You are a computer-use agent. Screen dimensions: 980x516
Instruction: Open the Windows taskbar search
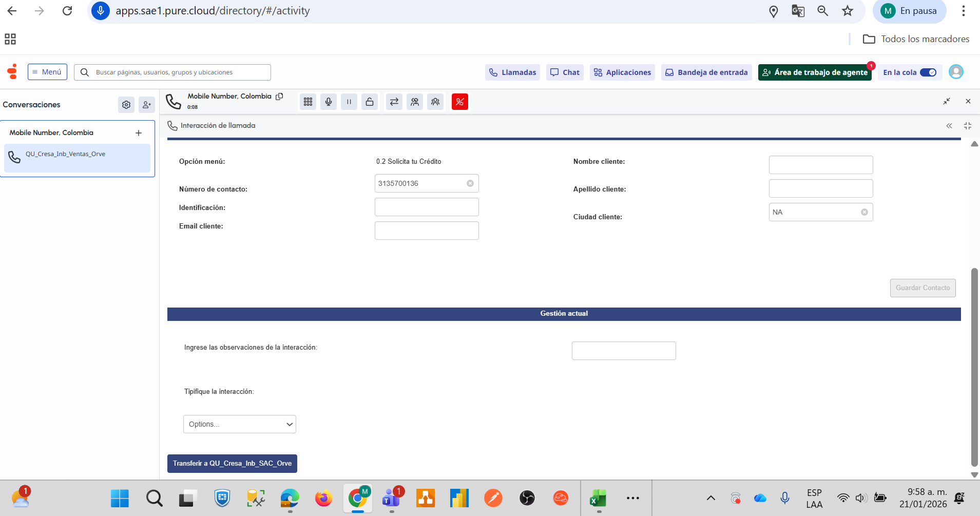pyautogui.click(x=154, y=498)
